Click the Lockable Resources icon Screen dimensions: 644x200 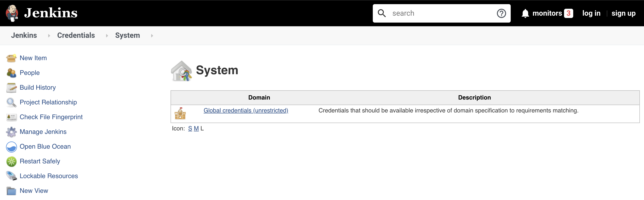coord(11,176)
